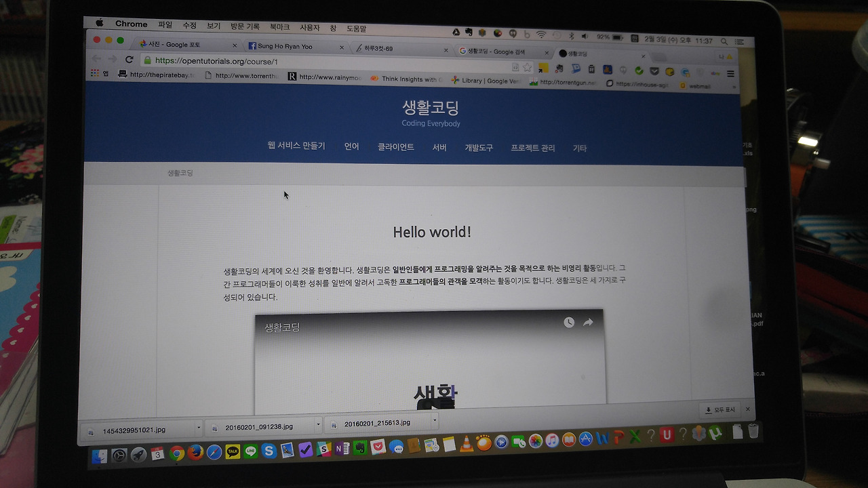Click the Bluetooth status icon
Screen dimensions: 868x488
click(x=571, y=35)
